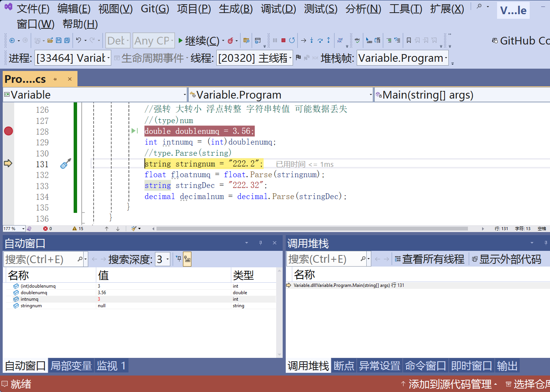
Task: Close the Program.cs tab
Action: click(70, 79)
